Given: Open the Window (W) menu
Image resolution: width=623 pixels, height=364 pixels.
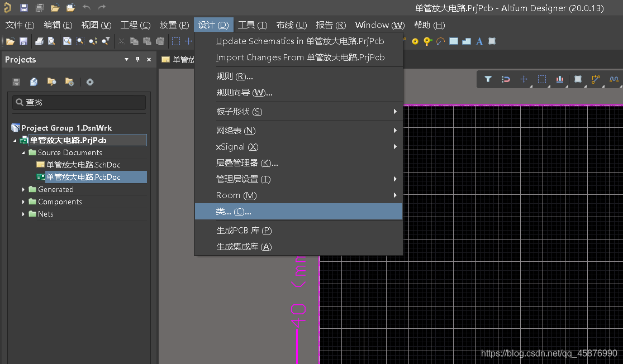Looking at the screenshot, I should pyautogui.click(x=380, y=25).
